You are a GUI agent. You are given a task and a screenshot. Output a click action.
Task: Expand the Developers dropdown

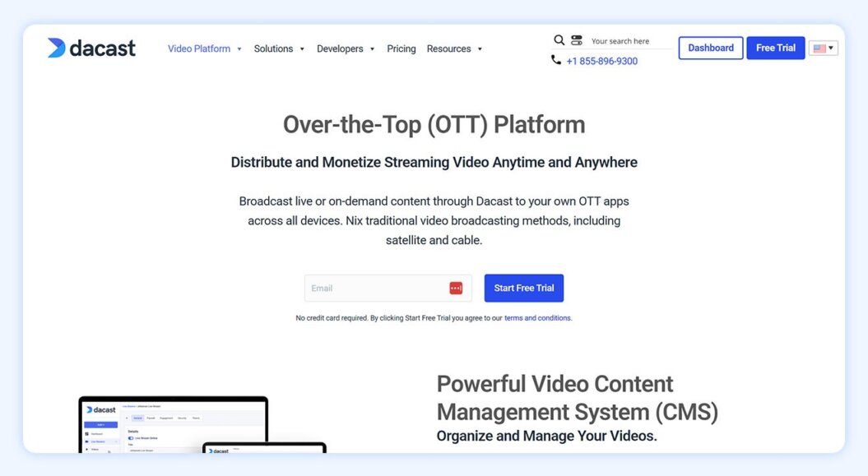click(x=341, y=49)
